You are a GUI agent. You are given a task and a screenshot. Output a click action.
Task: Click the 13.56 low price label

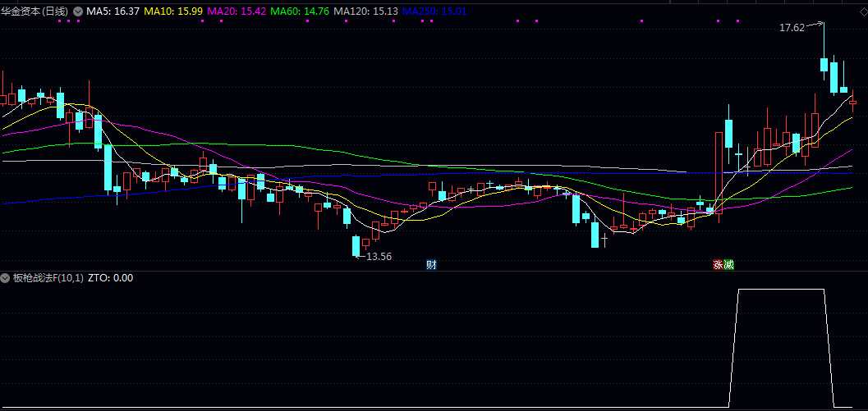379,256
